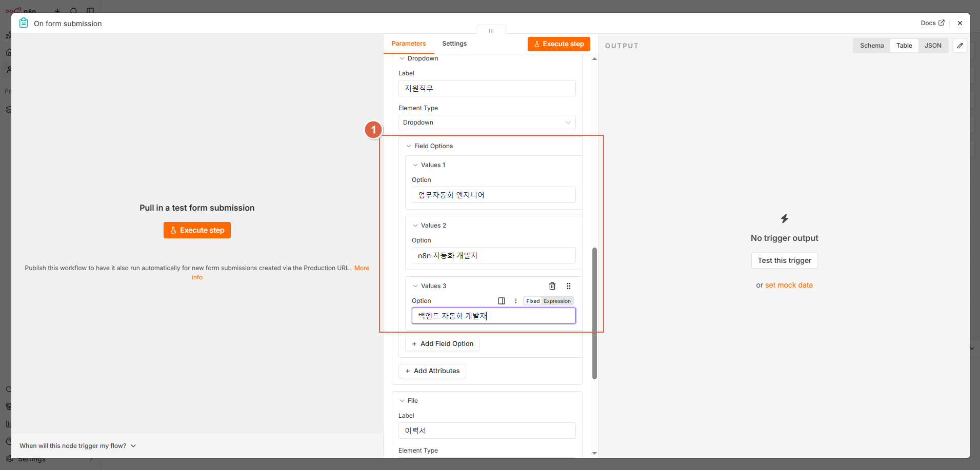Show output as JSON
This screenshot has height=470, width=980.
tap(933, 46)
